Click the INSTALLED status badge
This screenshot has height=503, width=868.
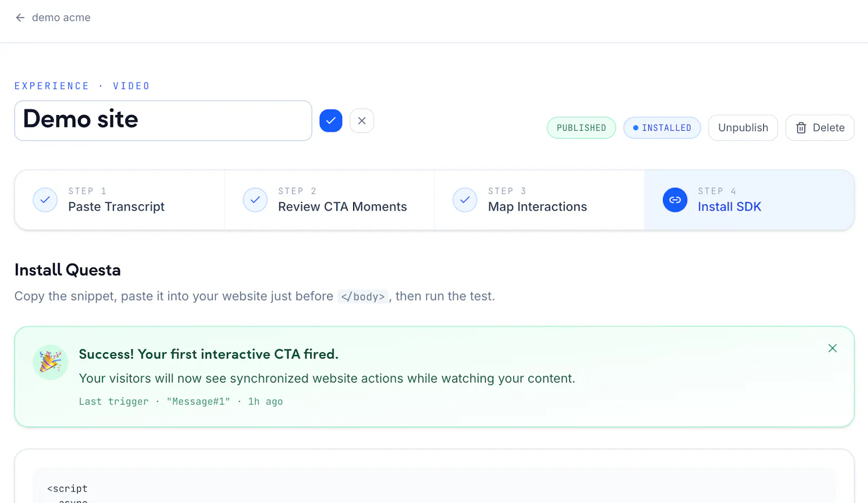(x=662, y=128)
